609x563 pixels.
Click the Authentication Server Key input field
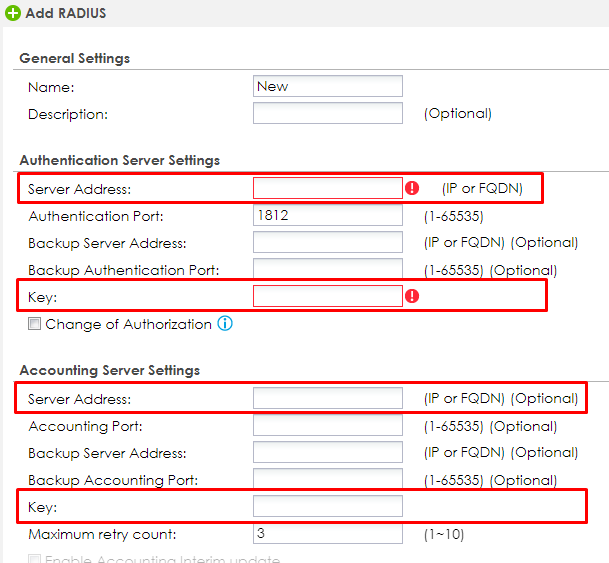tap(328, 296)
